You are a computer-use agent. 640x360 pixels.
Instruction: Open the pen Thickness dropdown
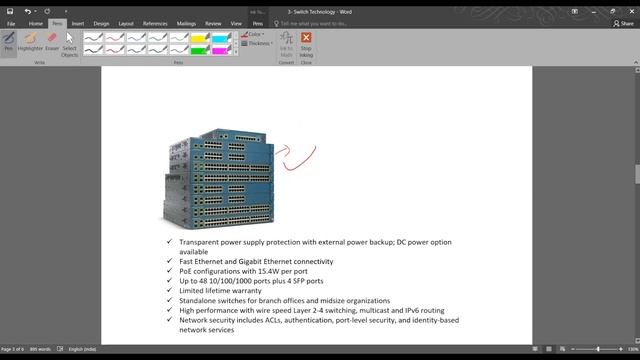257,43
